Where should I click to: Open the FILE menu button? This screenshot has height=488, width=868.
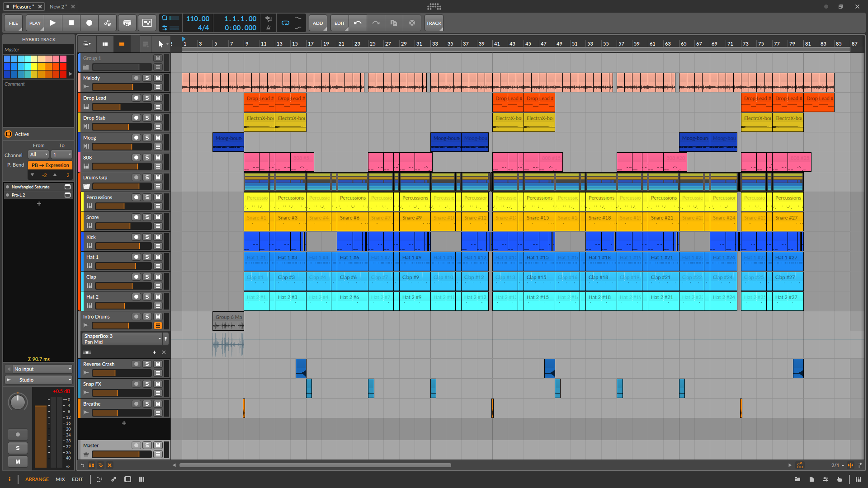[x=14, y=23]
